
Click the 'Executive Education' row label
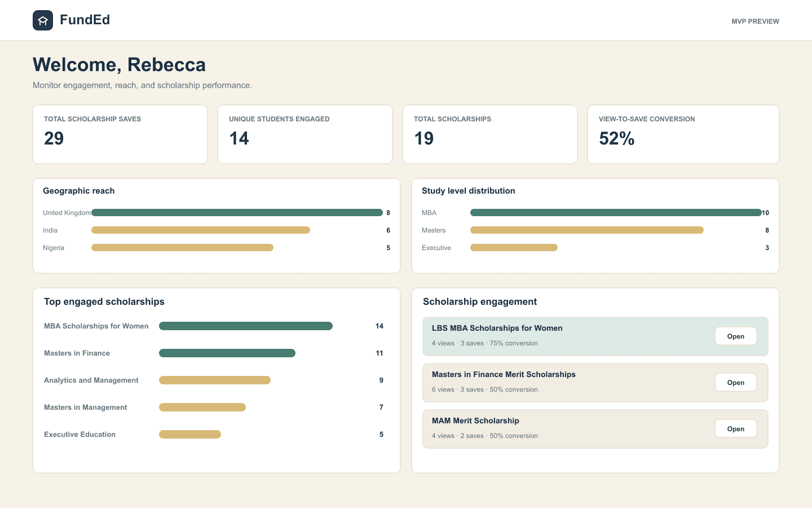click(80, 435)
